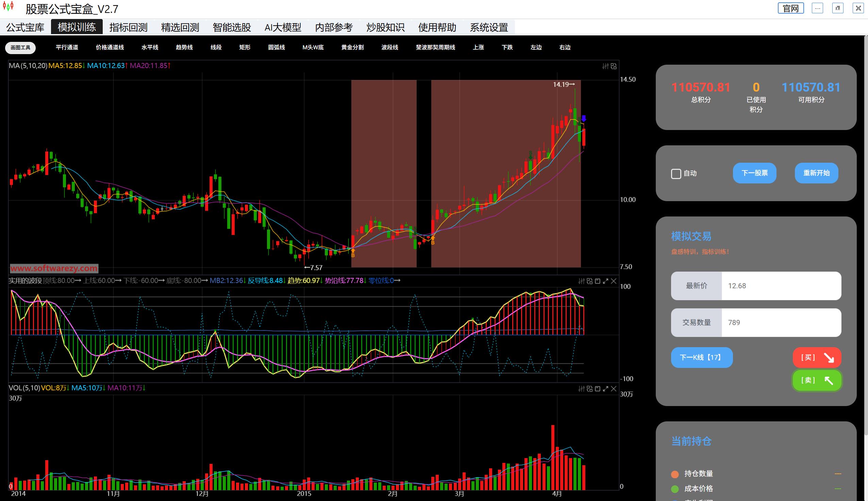The width and height of the screenshot is (868, 501).
Task: Close the VOL indicator panel
Action: click(614, 388)
